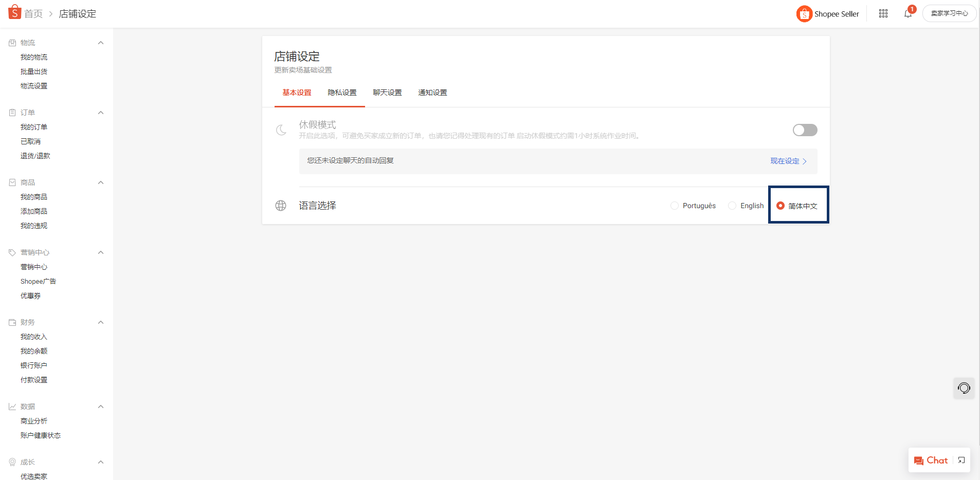
Task: Collapse the 营销中心 sidebar section
Action: [101, 252]
